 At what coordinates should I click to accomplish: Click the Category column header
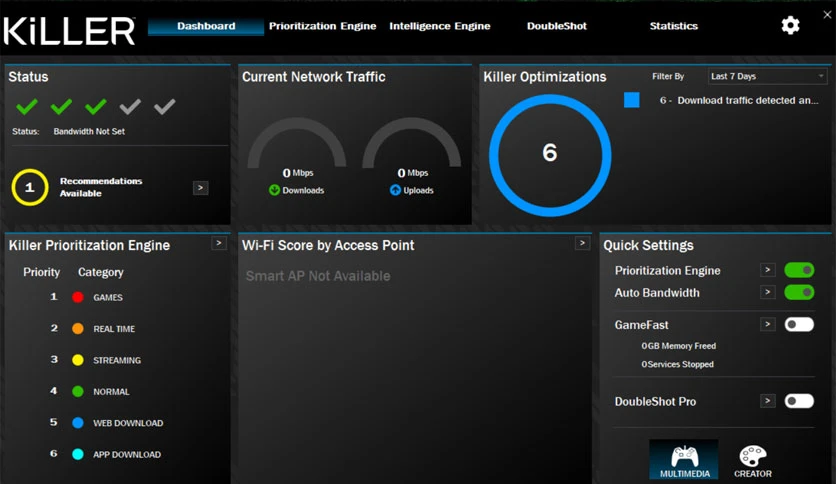(x=101, y=272)
